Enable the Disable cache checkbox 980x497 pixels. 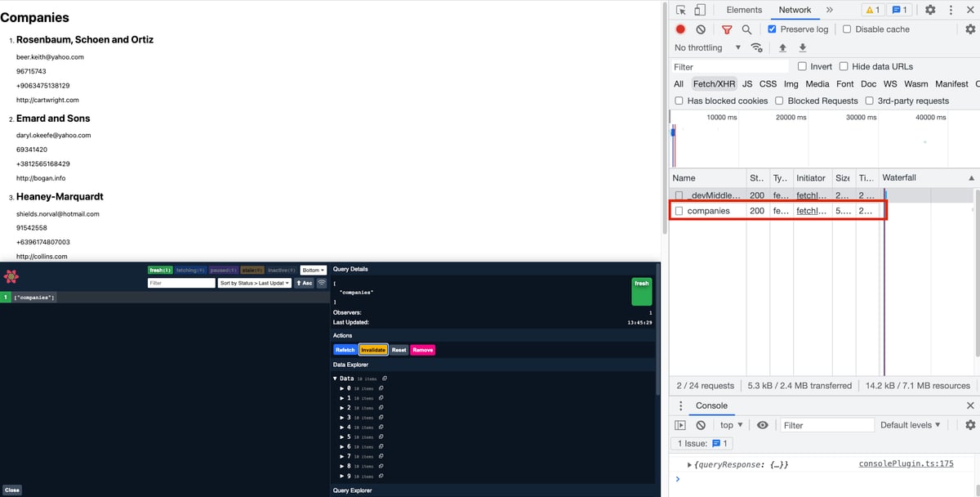tap(847, 29)
